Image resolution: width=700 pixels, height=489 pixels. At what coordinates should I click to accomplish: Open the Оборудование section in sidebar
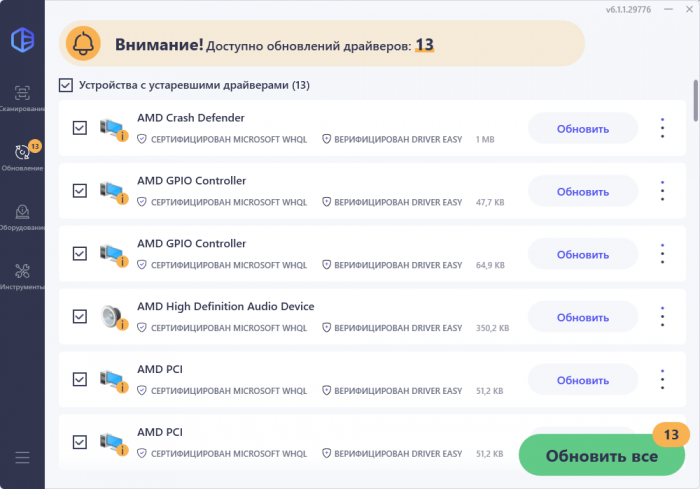[21, 216]
